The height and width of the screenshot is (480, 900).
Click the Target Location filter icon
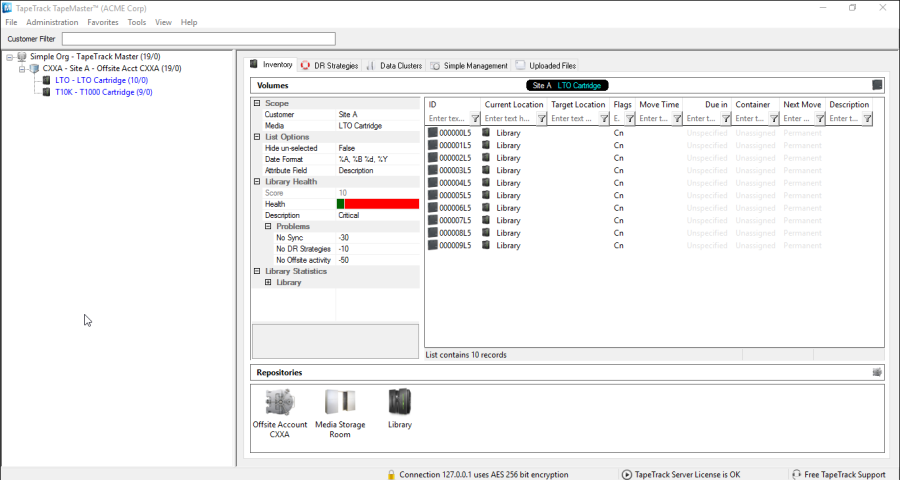click(604, 118)
